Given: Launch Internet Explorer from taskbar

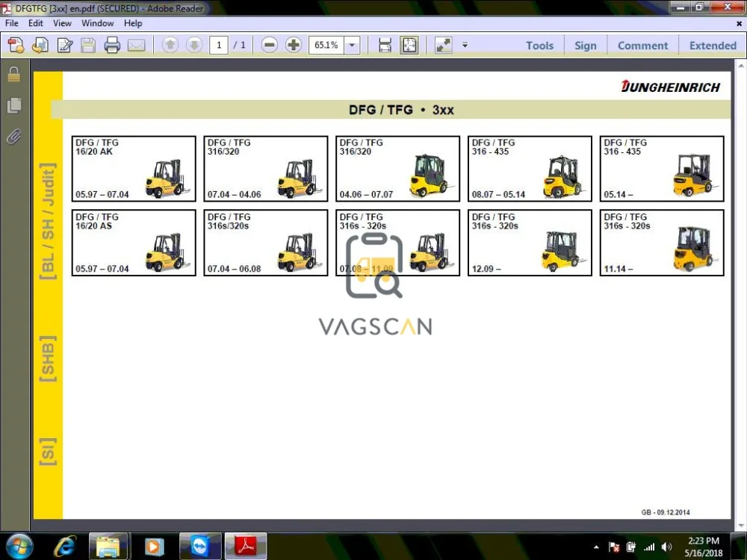Looking at the screenshot, I should [64, 547].
